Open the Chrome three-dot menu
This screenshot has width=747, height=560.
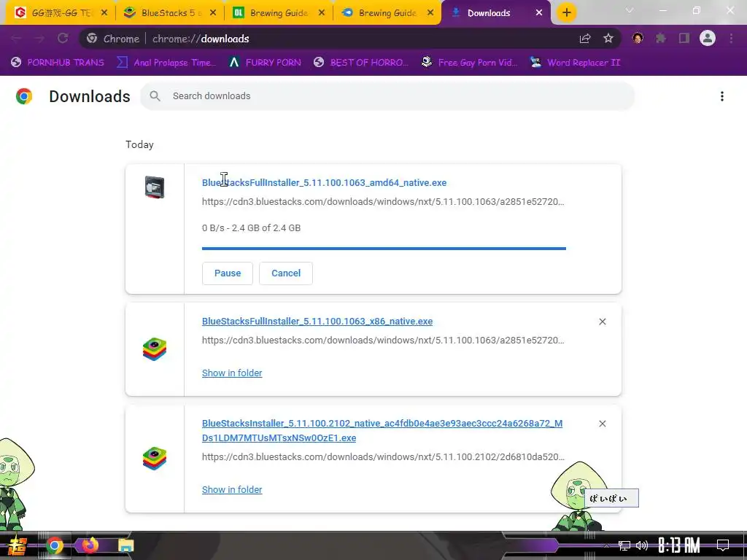pos(731,38)
